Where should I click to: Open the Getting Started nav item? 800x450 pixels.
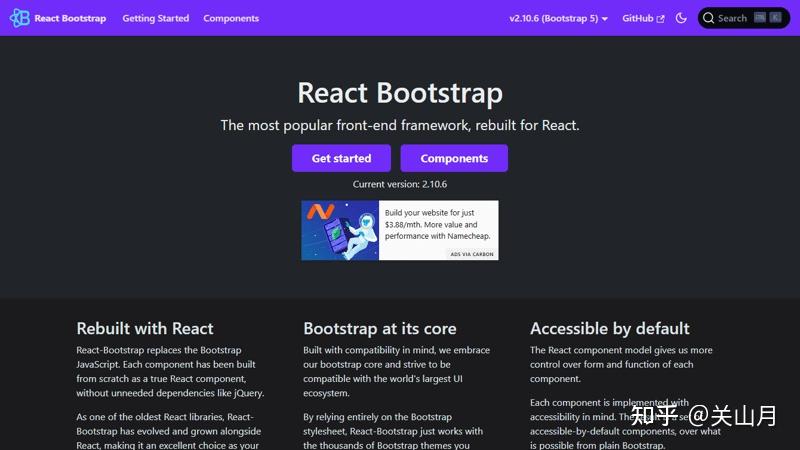pyautogui.click(x=156, y=18)
